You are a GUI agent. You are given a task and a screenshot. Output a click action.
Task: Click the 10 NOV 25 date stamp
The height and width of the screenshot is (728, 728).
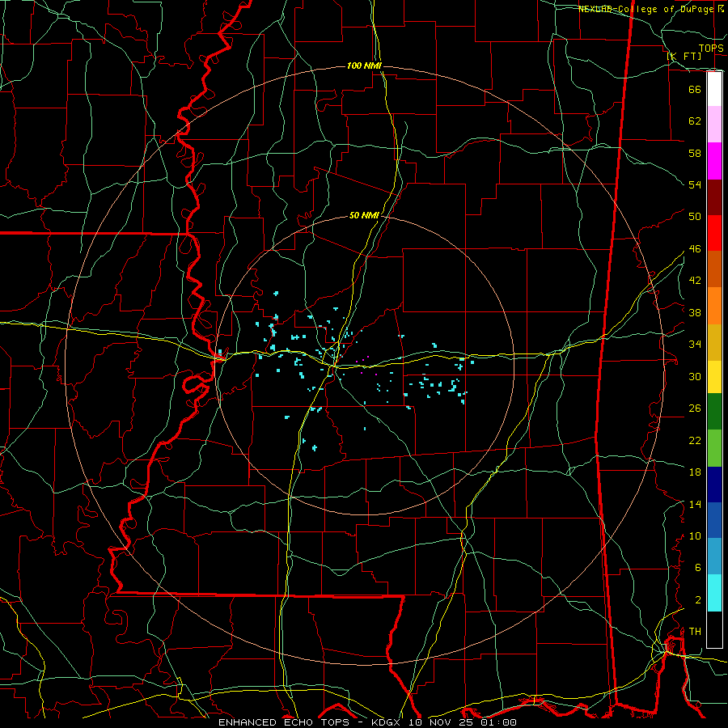(x=442, y=722)
